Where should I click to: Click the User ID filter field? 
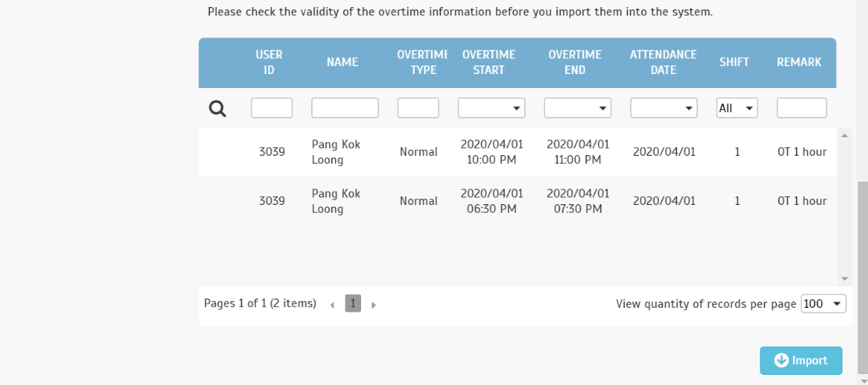pyautogui.click(x=272, y=108)
